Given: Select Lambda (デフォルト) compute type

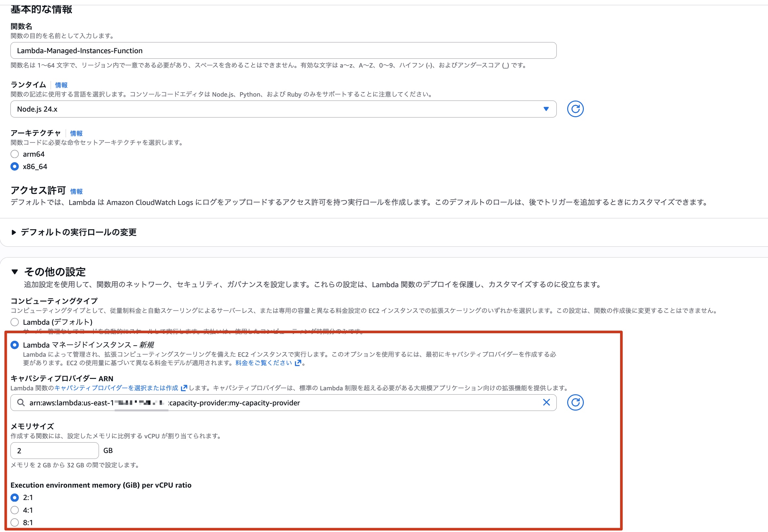Looking at the screenshot, I should pos(14,322).
